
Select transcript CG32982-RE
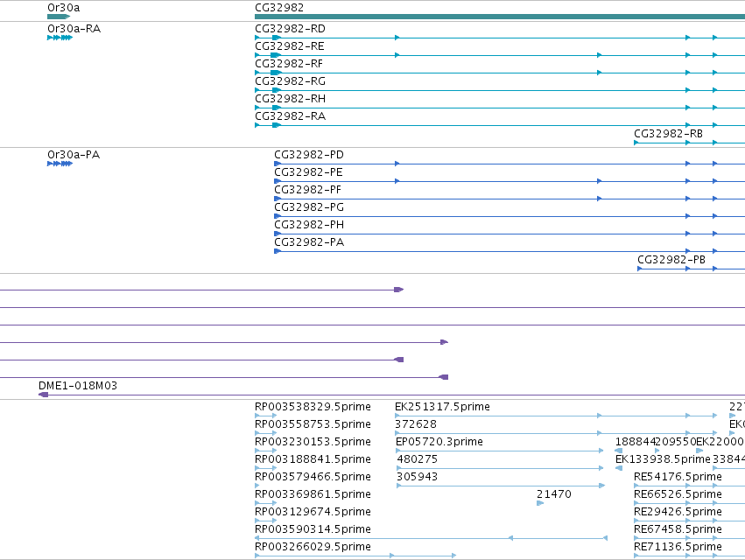(x=290, y=46)
